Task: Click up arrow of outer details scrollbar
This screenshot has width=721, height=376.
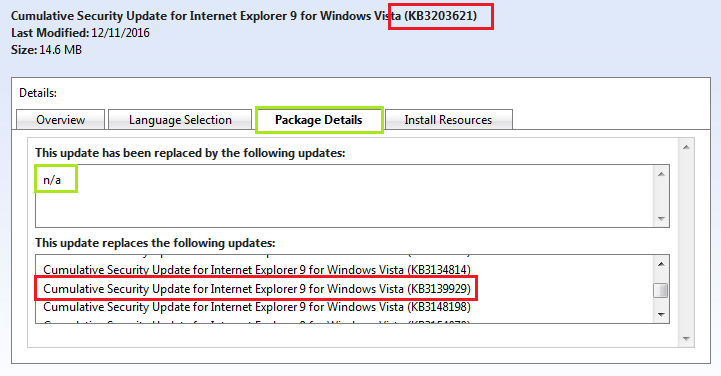Action: pyautogui.click(x=686, y=147)
